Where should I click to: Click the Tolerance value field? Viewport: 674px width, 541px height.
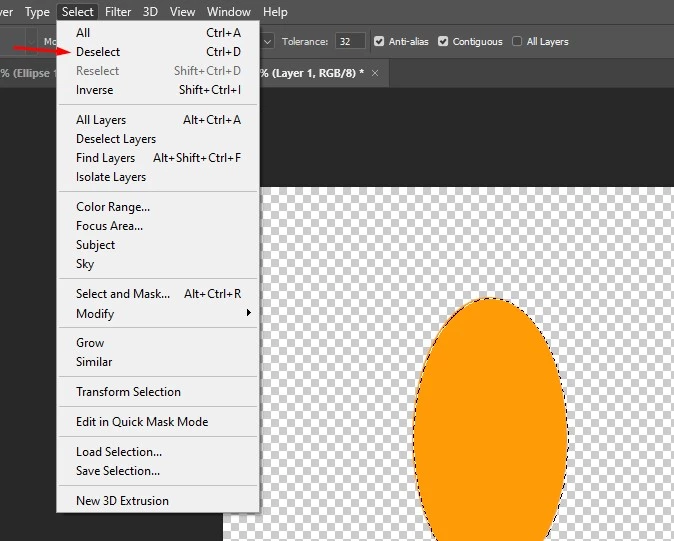(x=350, y=41)
